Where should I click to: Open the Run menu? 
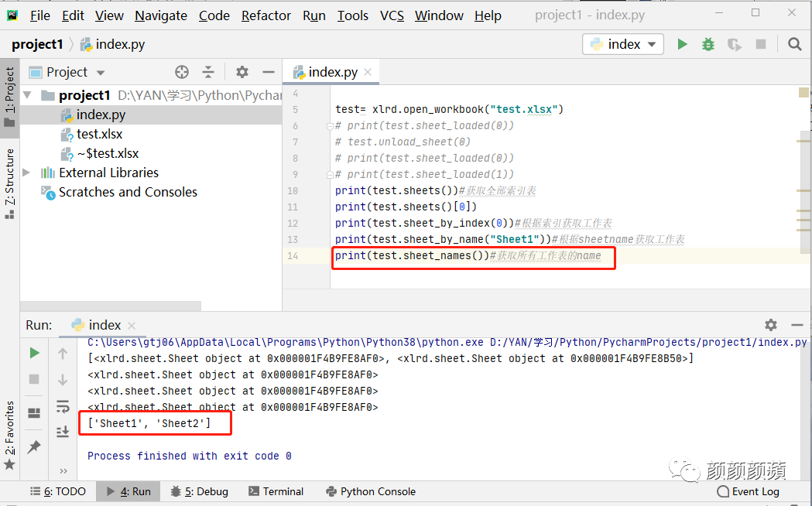(313, 15)
